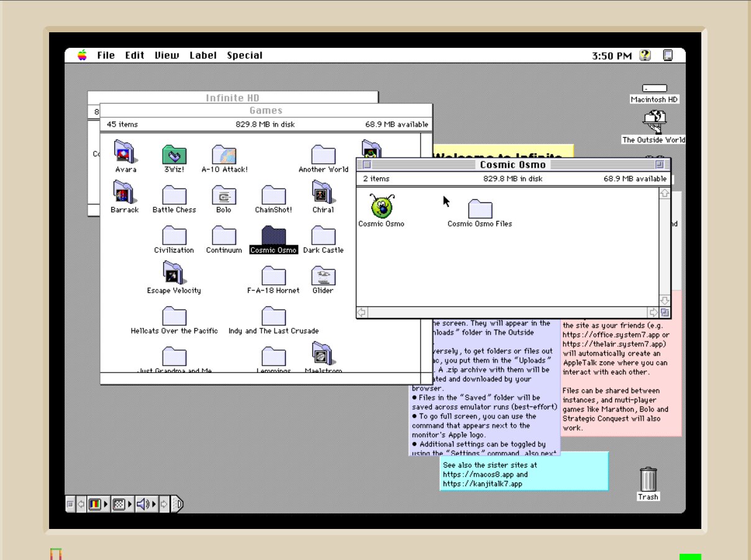
Task: Bring the Infinite HD window forward by its title
Action: point(232,97)
